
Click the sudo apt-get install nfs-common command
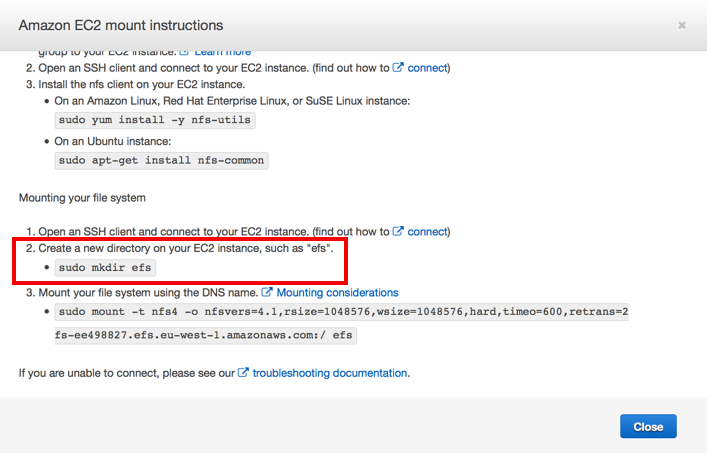161,160
